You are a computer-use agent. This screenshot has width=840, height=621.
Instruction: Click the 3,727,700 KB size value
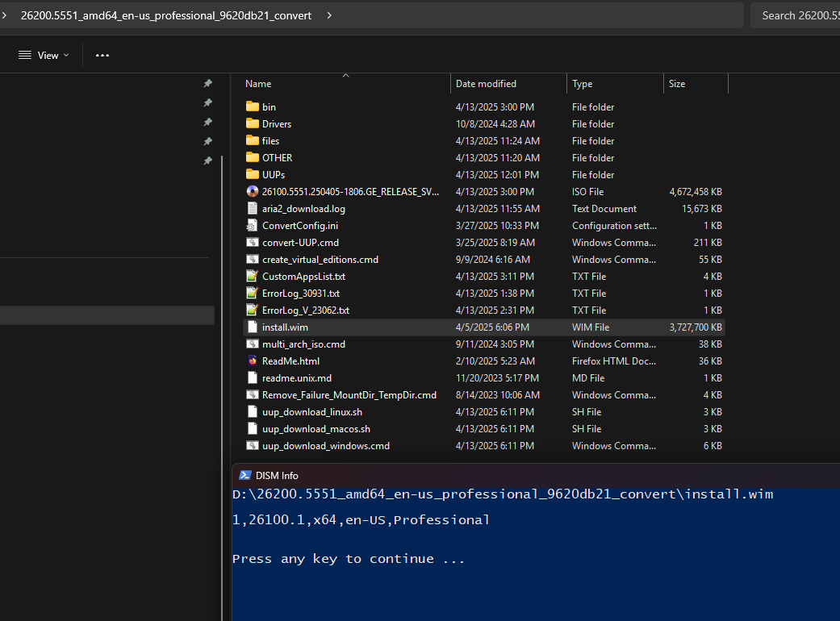pyautogui.click(x=696, y=327)
